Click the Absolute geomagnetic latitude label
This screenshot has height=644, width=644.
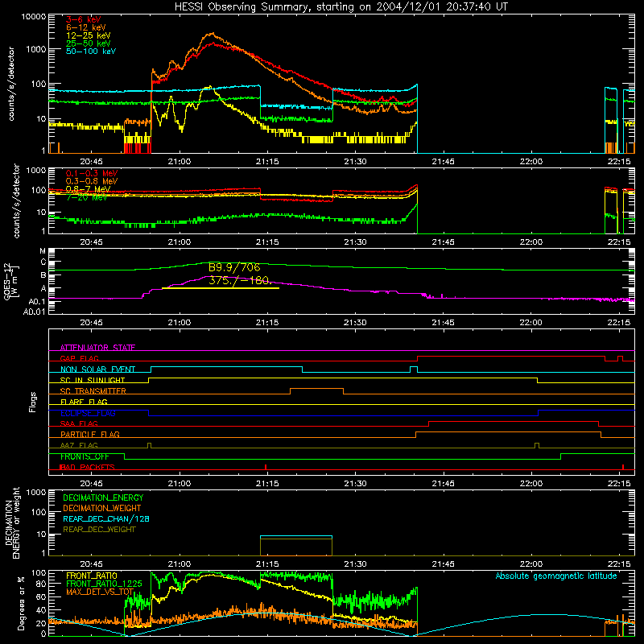(556, 576)
